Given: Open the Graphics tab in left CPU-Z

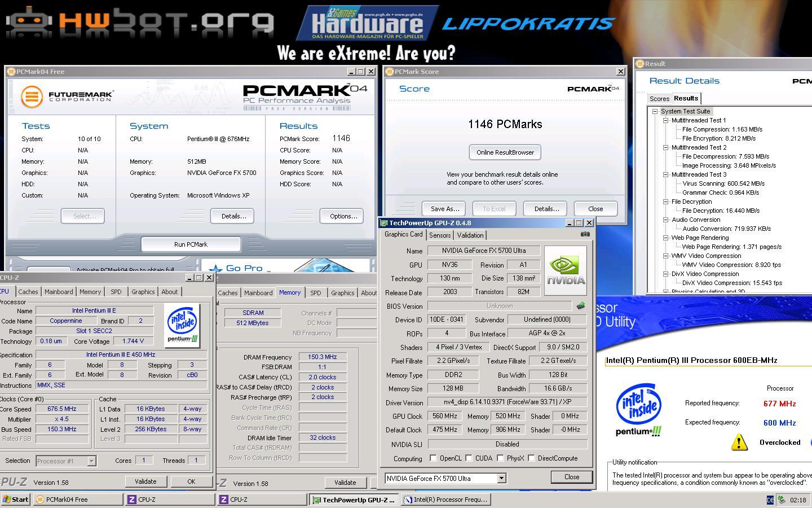Looking at the screenshot, I should (x=143, y=292).
